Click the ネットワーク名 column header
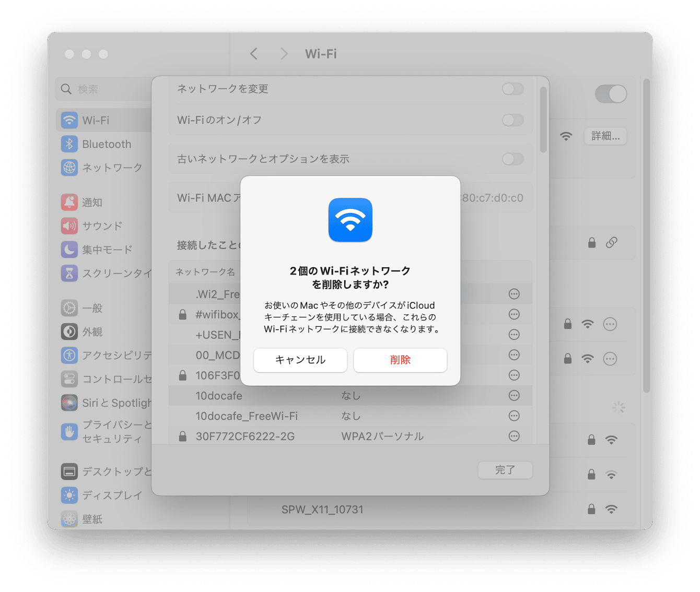The width and height of the screenshot is (700, 592). tap(205, 272)
